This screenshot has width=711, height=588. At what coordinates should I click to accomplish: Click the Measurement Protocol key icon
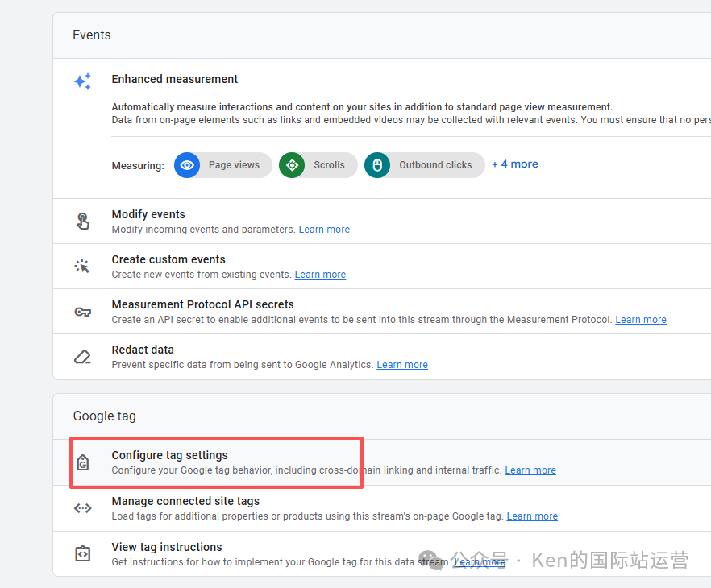pyautogui.click(x=82, y=312)
